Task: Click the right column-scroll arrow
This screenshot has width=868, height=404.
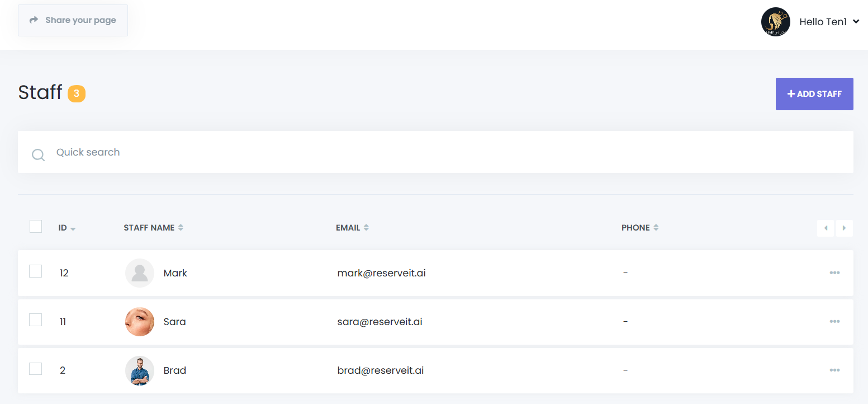Action: [x=845, y=228]
